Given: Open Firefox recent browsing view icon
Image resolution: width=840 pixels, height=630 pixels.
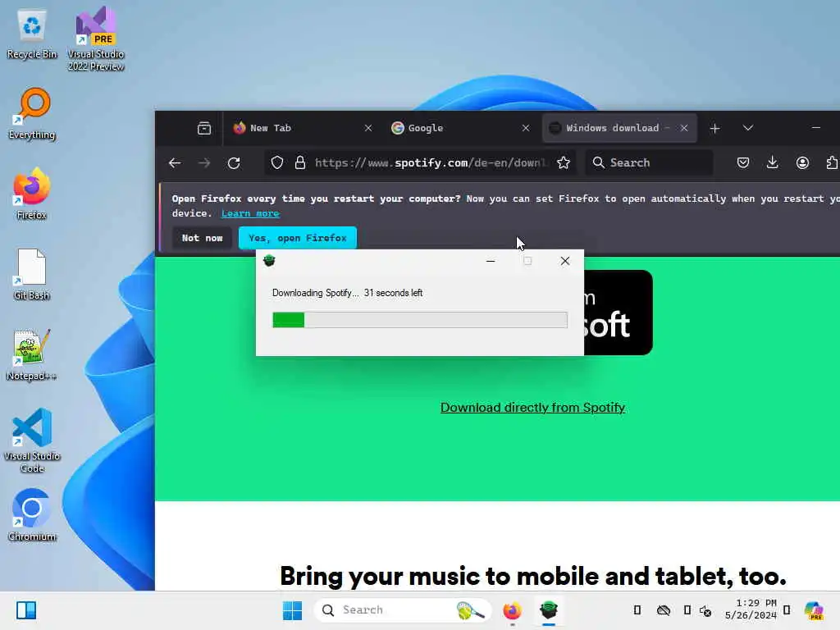Looking at the screenshot, I should pyautogui.click(x=204, y=128).
